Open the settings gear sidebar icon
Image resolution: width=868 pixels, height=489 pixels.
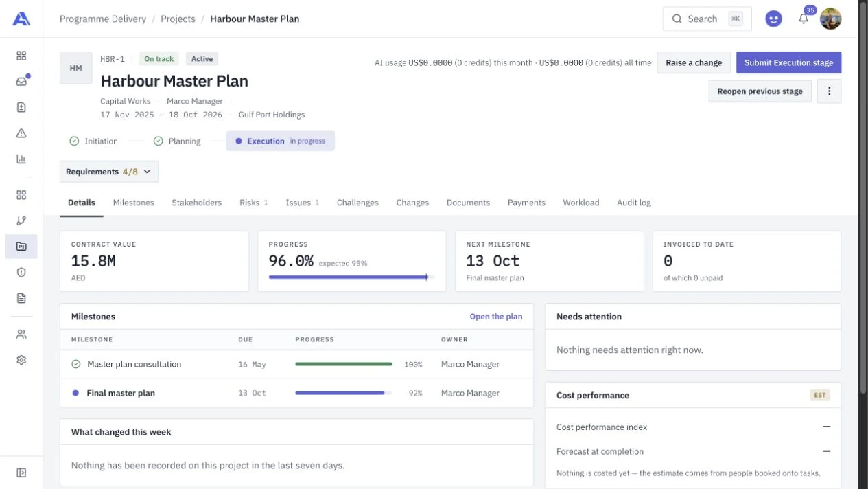coord(21,360)
